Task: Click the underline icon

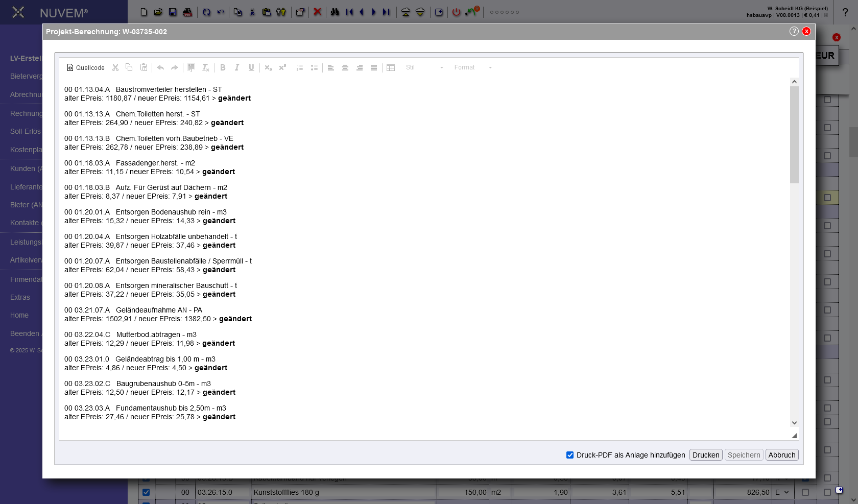Action: click(251, 67)
